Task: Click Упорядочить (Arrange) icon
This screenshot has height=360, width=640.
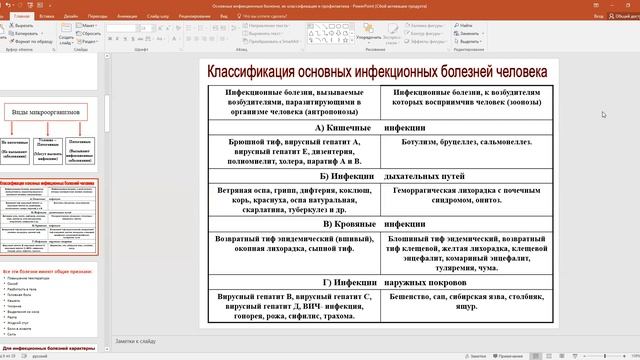Action: 369,29
